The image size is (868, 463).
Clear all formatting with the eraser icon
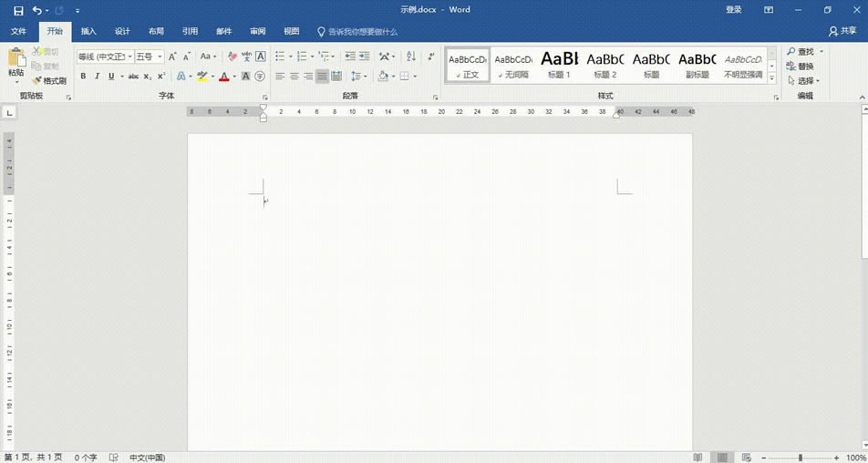232,57
